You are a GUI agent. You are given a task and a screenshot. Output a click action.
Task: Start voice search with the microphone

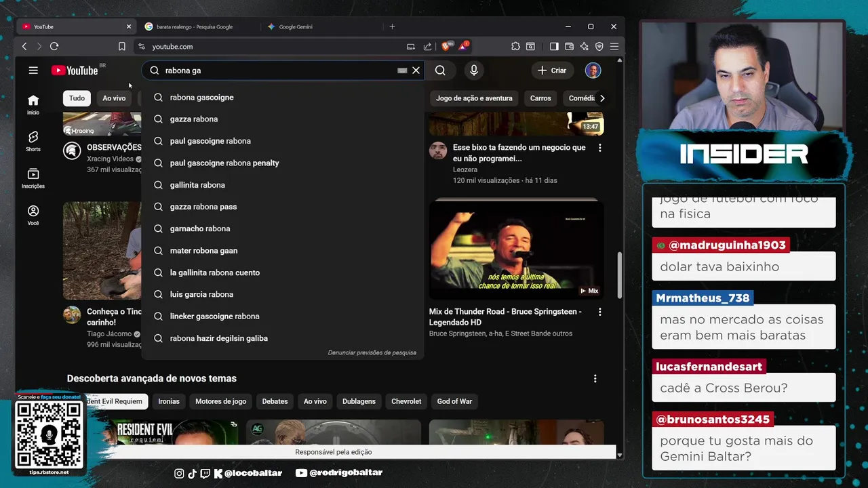[474, 70]
